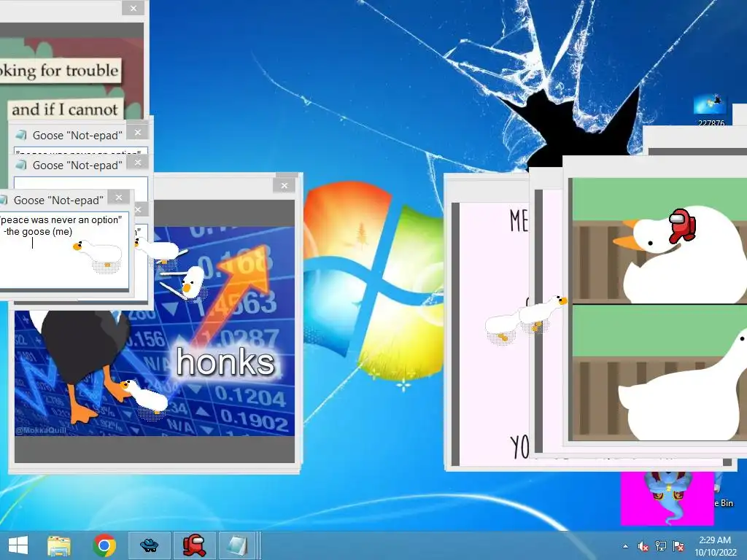
Task: Close the "looking for trouble" meme window
Action: click(x=133, y=8)
